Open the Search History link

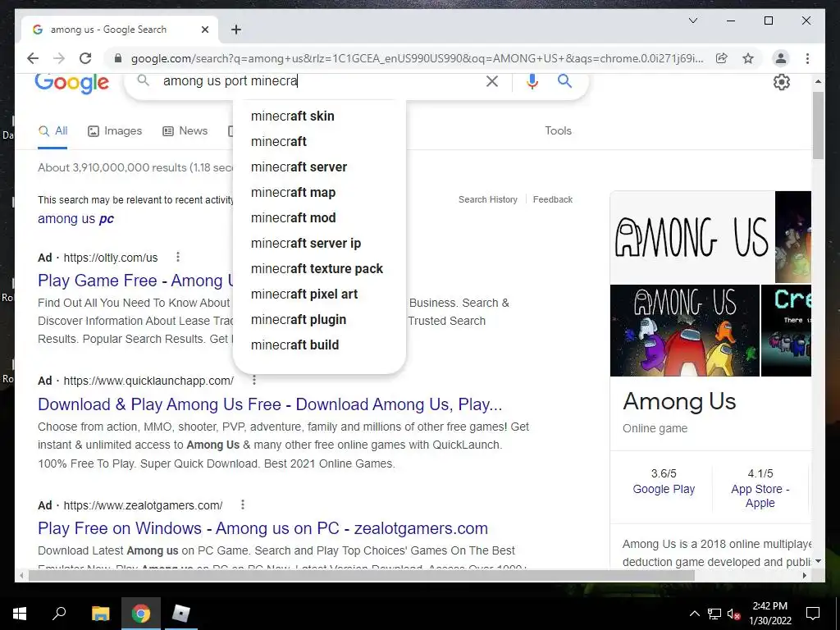coord(488,199)
